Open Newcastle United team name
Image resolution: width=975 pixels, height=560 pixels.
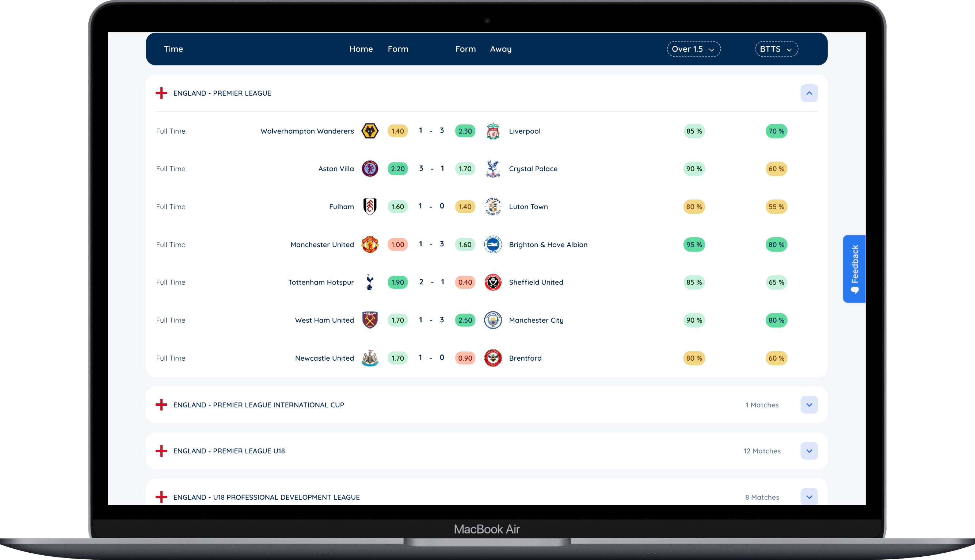324,358
